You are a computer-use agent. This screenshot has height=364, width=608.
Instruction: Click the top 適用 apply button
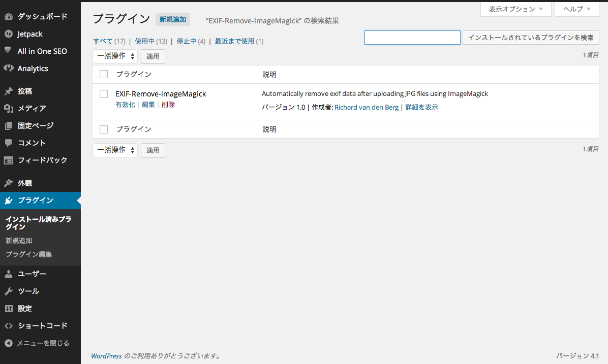click(x=153, y=56)
